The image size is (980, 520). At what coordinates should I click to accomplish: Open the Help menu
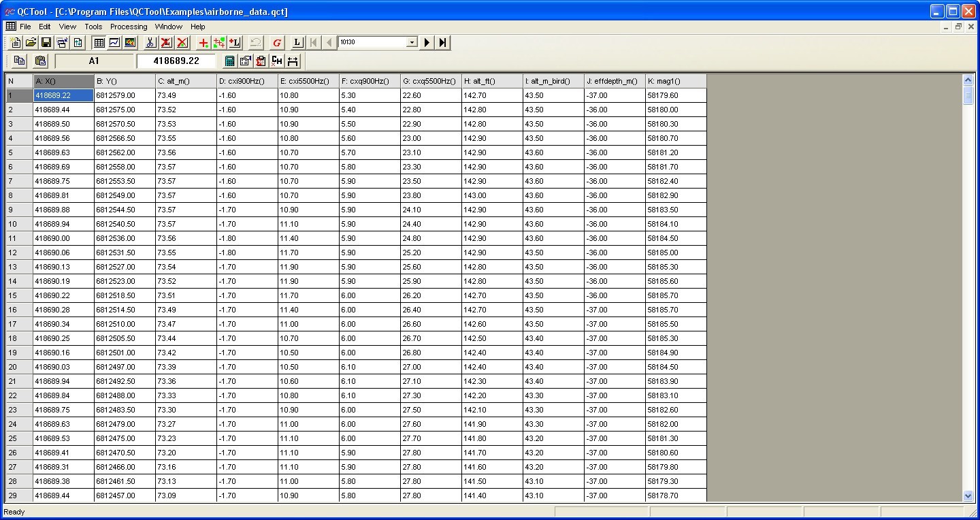(x=198, y=27)
